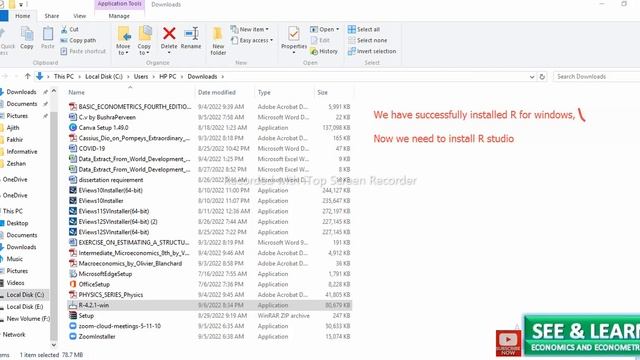Click the Rename icon
Screen dimensions: 640x360
tap(191, 33)
